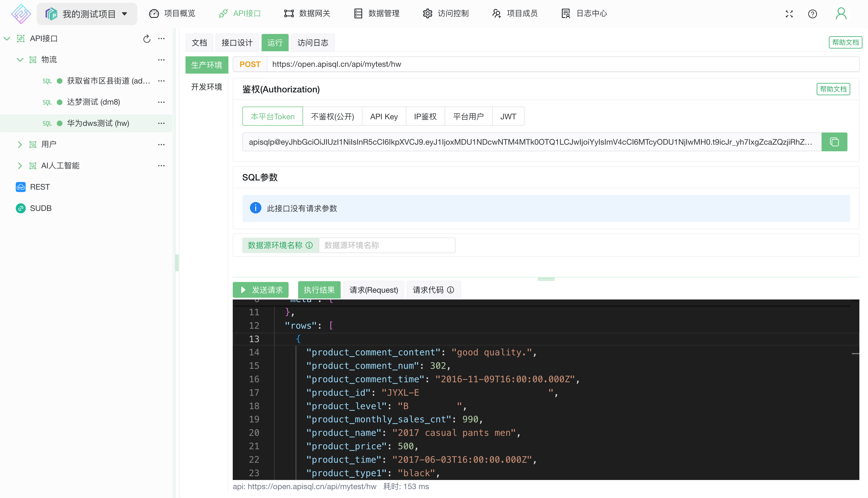Click the 耗时: 153 ms status text
Image resolution: width=868 pixels, height=498 pixels.
point(406,486)
